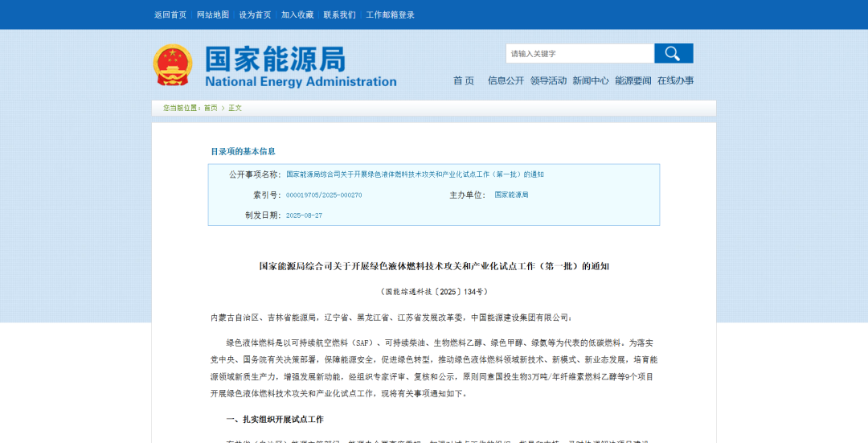Click 设为首页 in top bar
The width and height of the screenshot is (868, 443).
pos(256,15)
